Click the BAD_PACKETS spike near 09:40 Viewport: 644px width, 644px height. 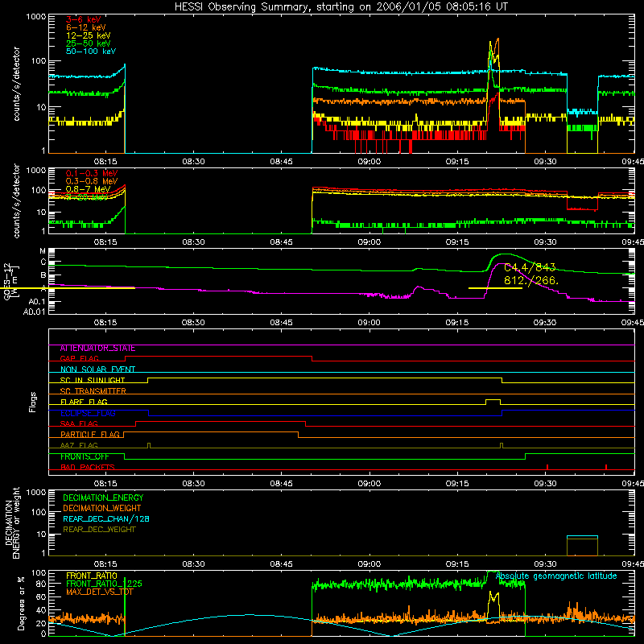(x=606, y=467)
